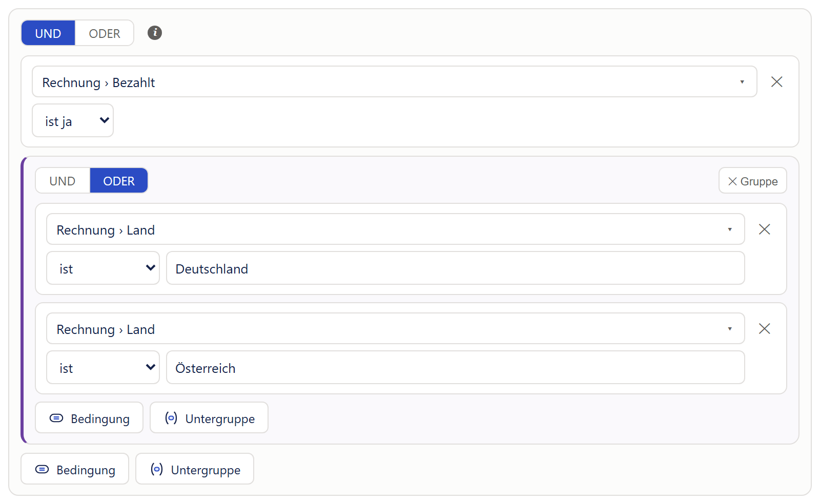Click the Deutschland value input field
This screenshot has height=504, width=820.
pos(456,268)
